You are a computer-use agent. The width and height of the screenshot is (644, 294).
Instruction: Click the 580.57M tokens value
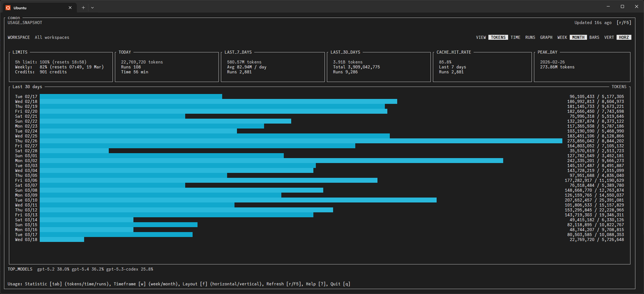click(x=245, y=62)
